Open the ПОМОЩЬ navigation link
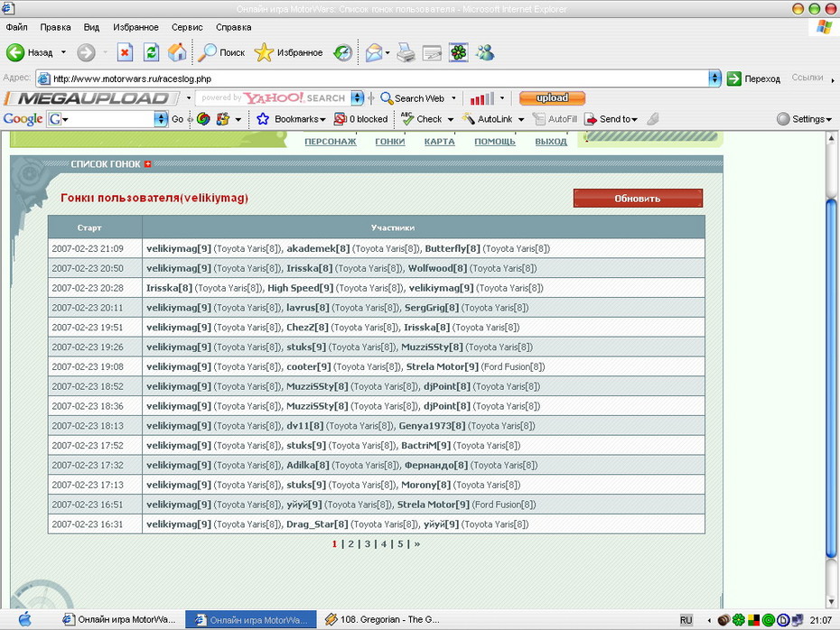The width and height of the screenshot is (840, 630). click(x=495, y=142)
